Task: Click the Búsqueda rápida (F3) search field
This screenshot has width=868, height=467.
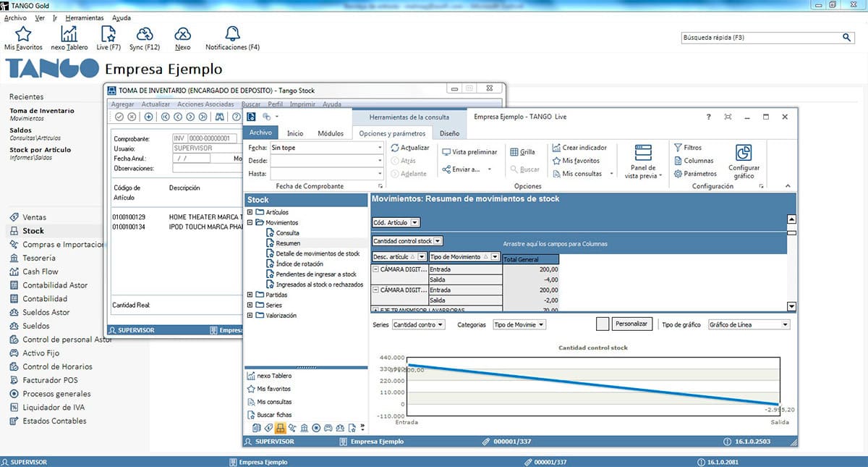Action: point(761,37)
